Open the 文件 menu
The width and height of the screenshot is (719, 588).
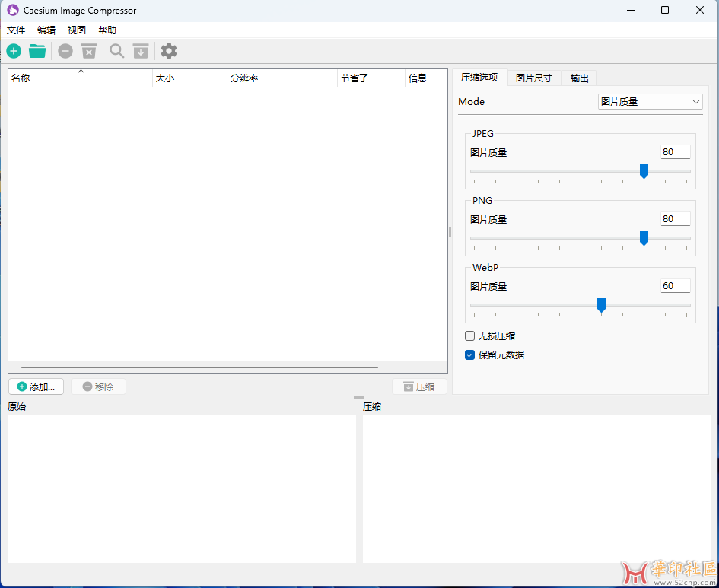click(16, 30)
